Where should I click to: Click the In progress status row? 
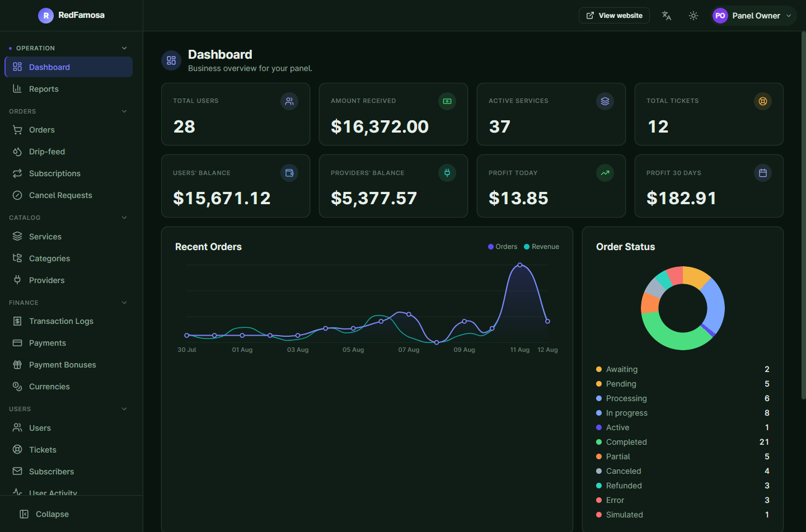[x=683, y=413]
